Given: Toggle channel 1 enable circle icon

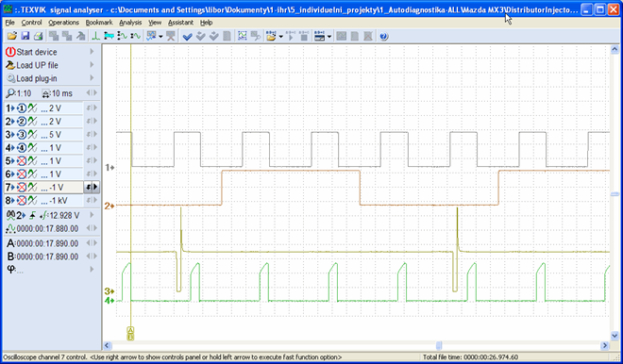Looking at the screenshot, I should pos(22,108).
